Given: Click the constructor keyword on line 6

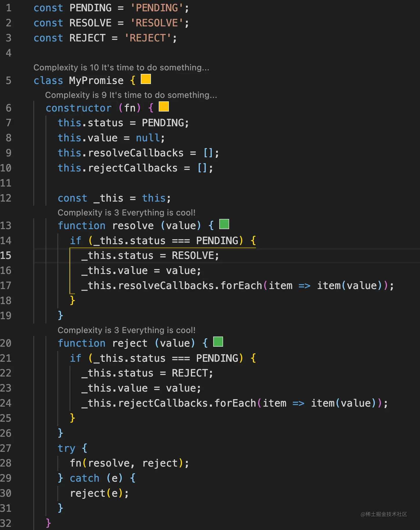Looking at the screenshot, I should click(x=78, y=108).
